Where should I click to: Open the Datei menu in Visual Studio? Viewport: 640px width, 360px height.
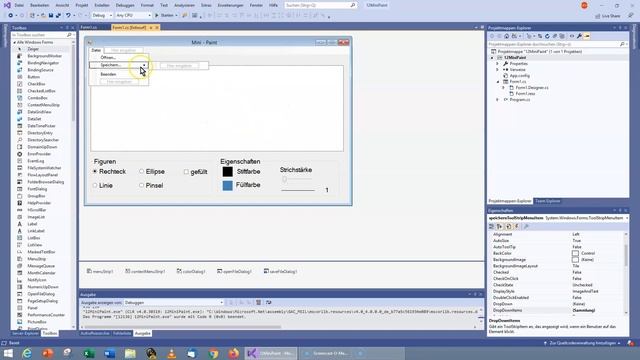(19, 5)
